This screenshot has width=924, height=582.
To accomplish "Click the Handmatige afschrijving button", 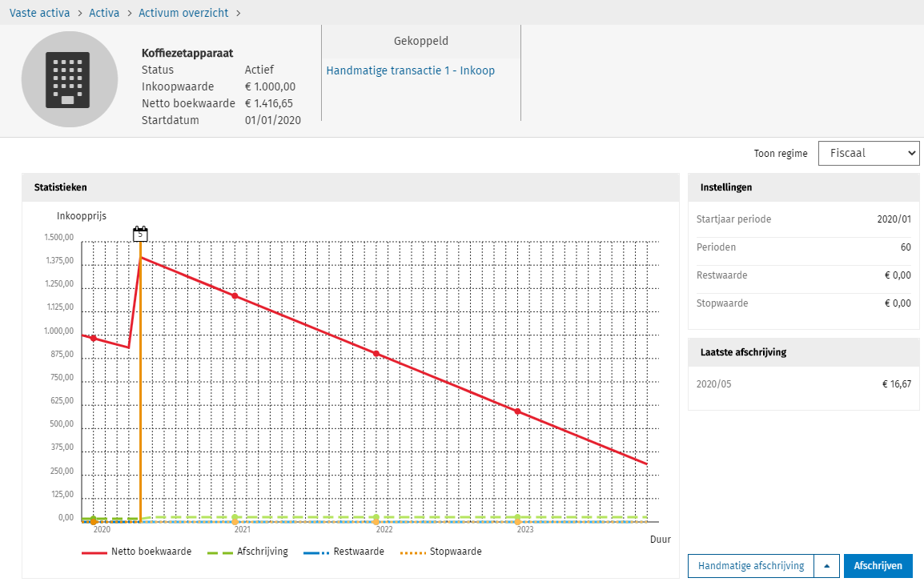I will click(750, 566).
